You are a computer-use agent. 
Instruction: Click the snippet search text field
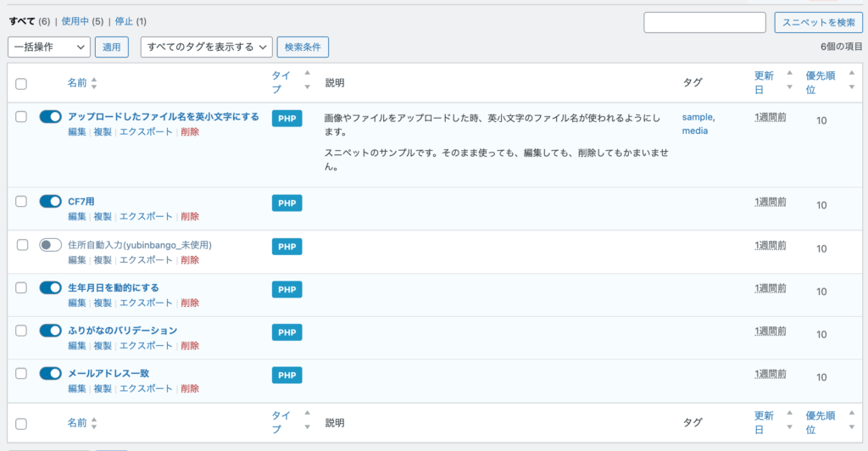tap(704, 22)
